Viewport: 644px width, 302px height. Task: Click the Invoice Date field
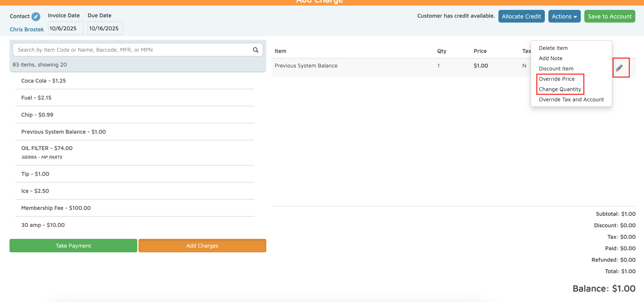(65, 28)
